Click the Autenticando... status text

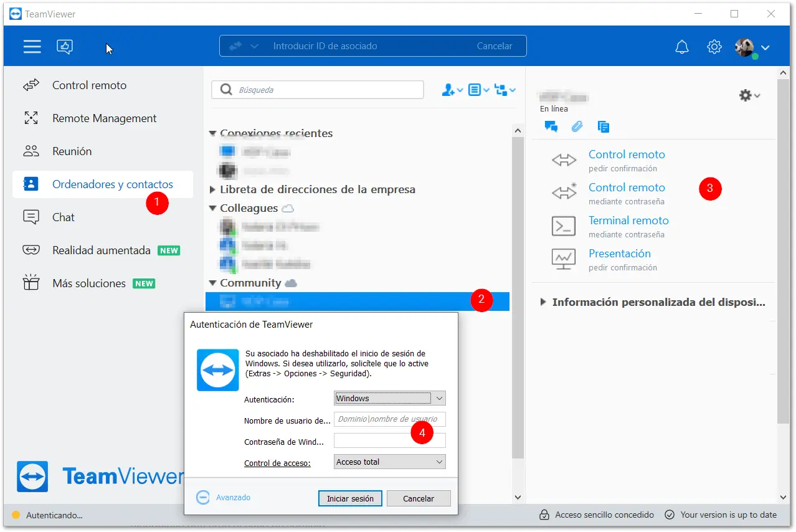[54, 515]
